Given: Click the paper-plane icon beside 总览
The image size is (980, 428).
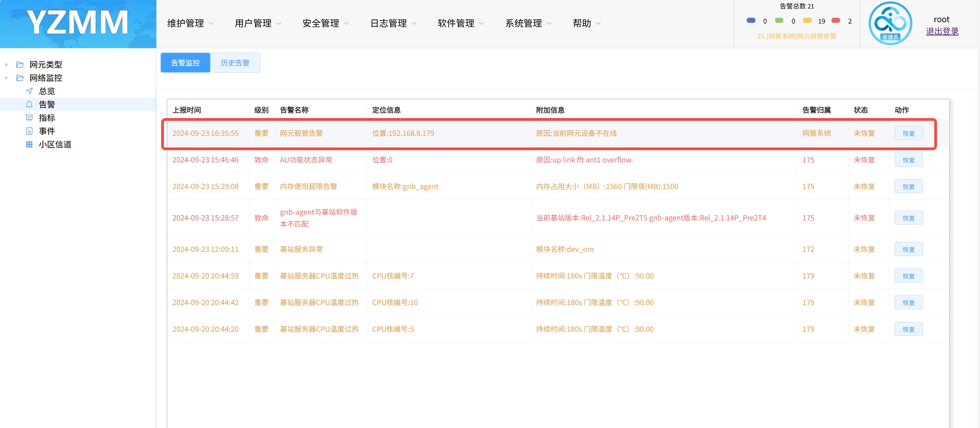Looking at the screenshot, I should pyautogui.click(x=29, y=91).
